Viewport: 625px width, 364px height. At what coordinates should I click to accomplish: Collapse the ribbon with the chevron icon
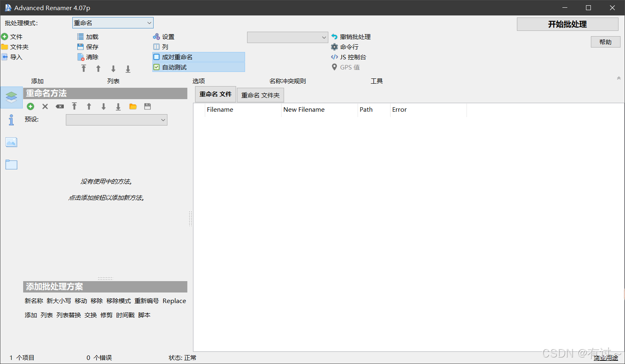619,78
